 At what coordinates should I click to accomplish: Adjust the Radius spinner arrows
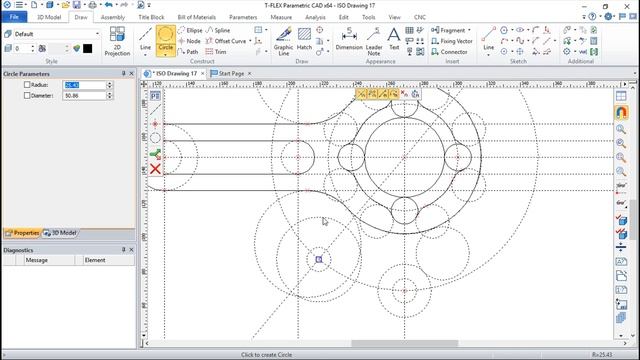pos(109,84)
